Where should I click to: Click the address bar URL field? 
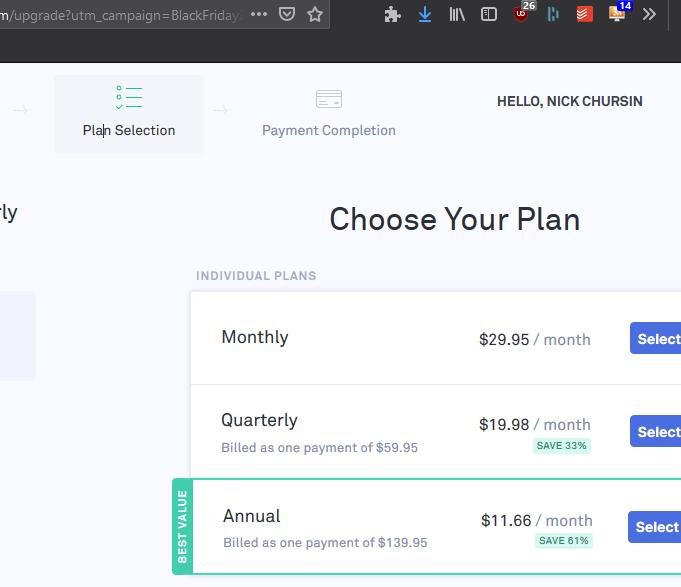[120, 15]
